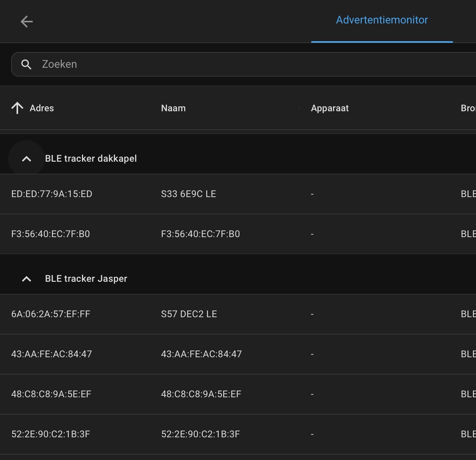Open the Advertentiemonitor tab

coord(382,20)
